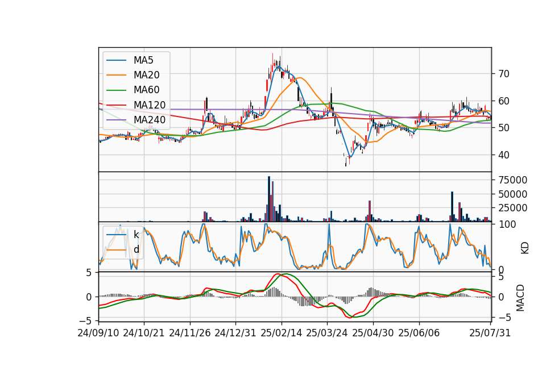
Task: Click the blue MA5 legend line sample
Action: [x=116, y=60]
